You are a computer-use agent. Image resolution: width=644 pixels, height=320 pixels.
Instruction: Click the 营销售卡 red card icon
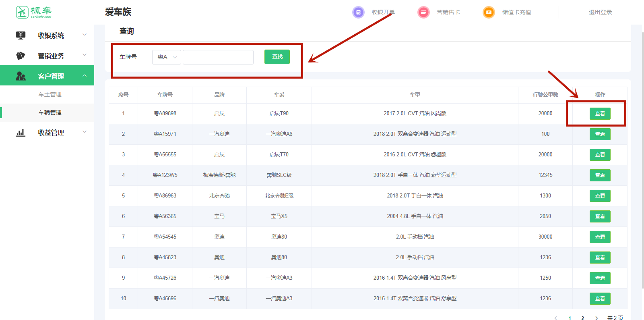tap(423, 12)
